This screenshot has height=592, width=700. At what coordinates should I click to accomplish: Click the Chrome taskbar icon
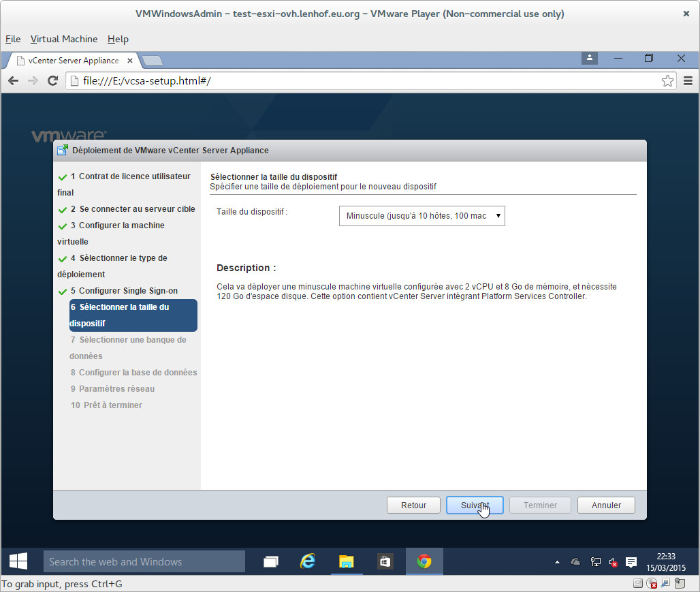(424, 561)
